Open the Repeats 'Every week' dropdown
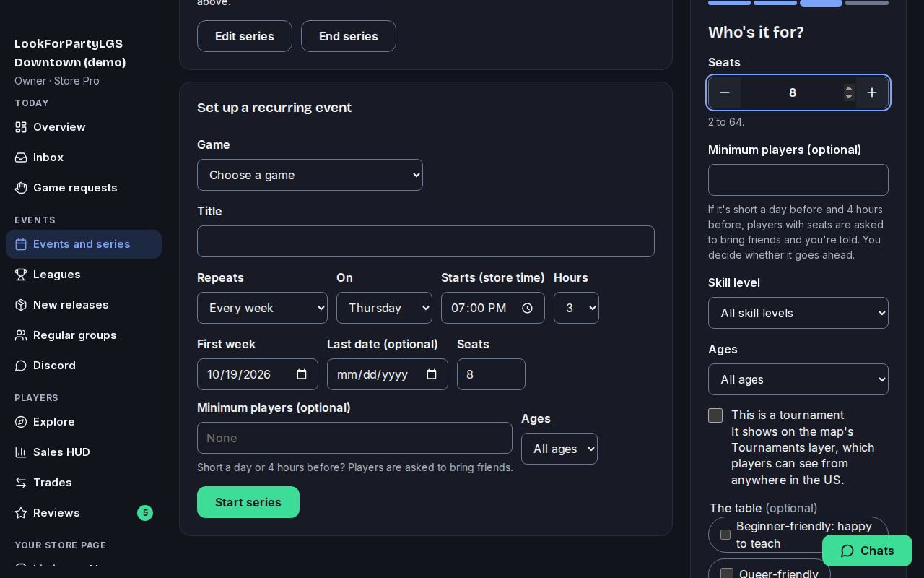The image size is (924, 578). [x=262, y=308]
